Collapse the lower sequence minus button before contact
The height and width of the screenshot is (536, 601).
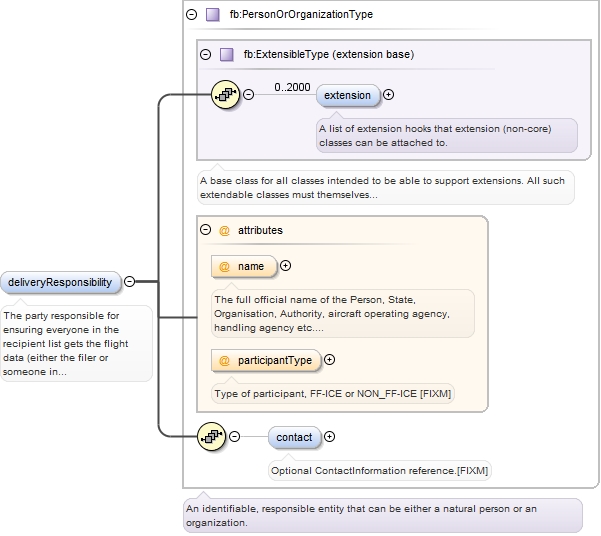tap(235, 436)
